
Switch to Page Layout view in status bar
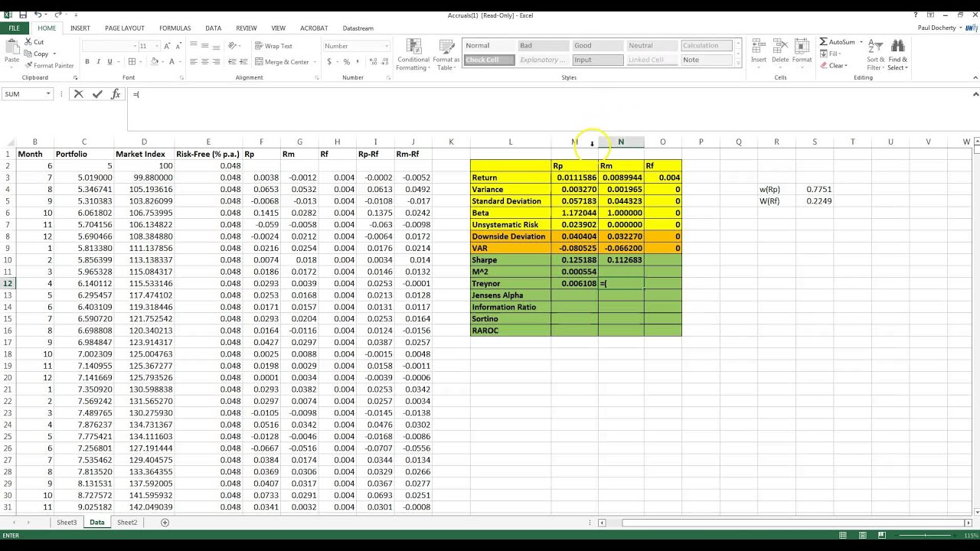pos(862,535)
